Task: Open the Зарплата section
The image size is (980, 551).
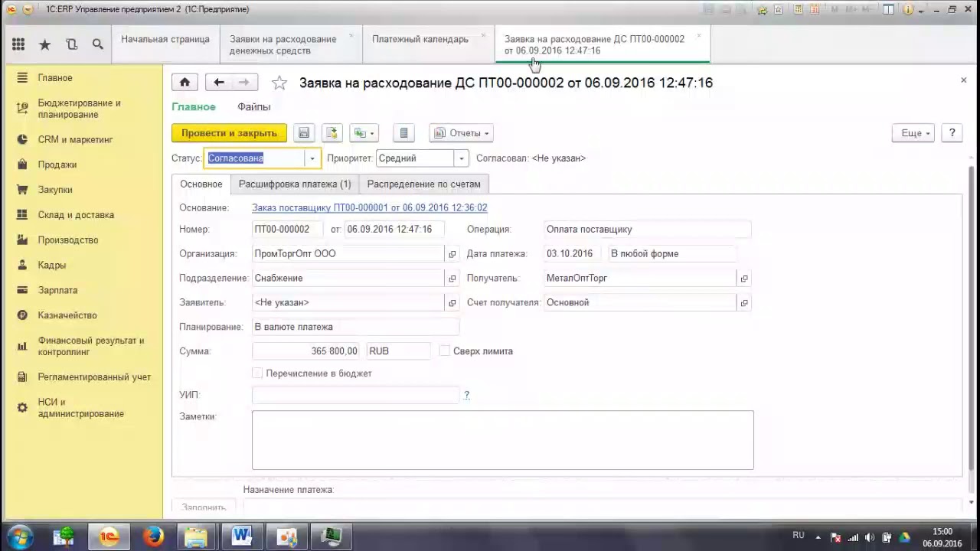Action: pyautogui.click(x=58, y=291)
